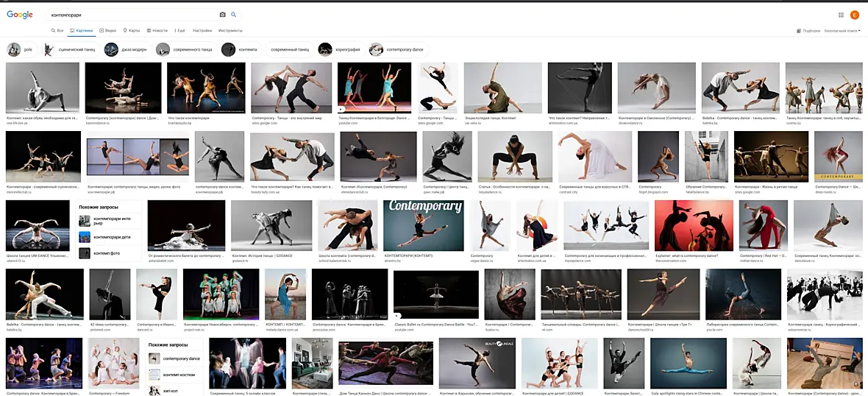868x396 pixels.
Task: Open the Google apps grid
Action: (x=841, y=15)
